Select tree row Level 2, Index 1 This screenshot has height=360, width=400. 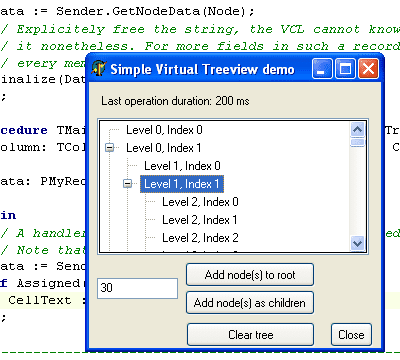[200, 220]
